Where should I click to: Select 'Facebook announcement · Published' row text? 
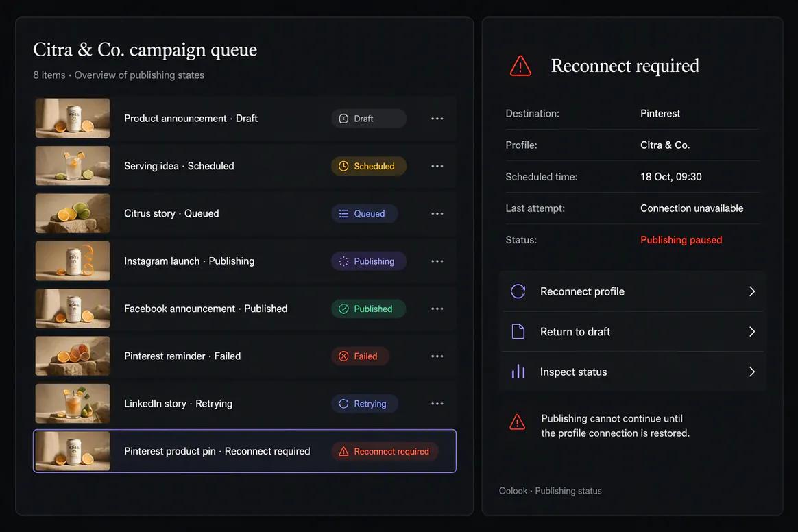pyautogui.click(x=206, y=309)
